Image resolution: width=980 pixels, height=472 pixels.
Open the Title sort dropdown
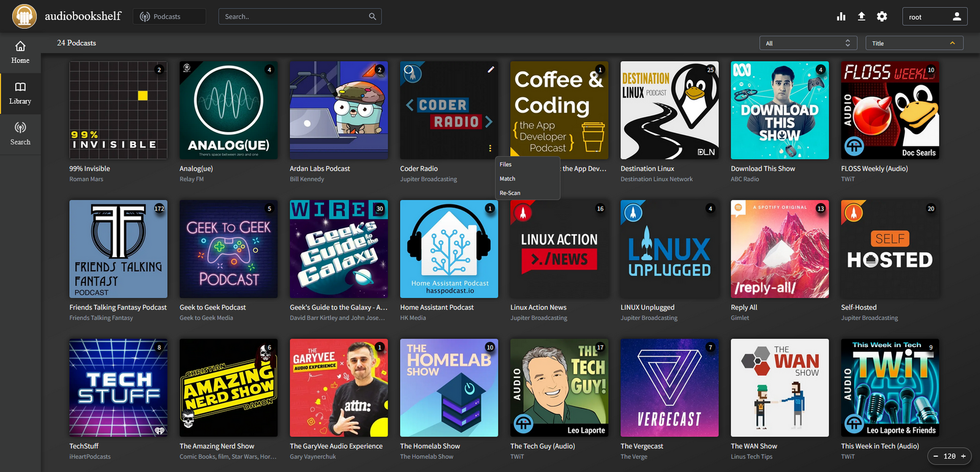click(913, 43)
